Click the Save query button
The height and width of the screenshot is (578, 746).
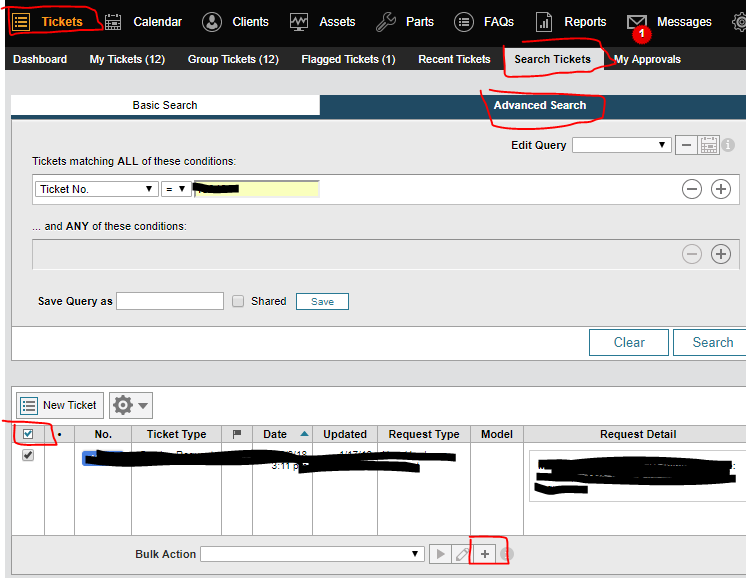[x=323, y=302]
